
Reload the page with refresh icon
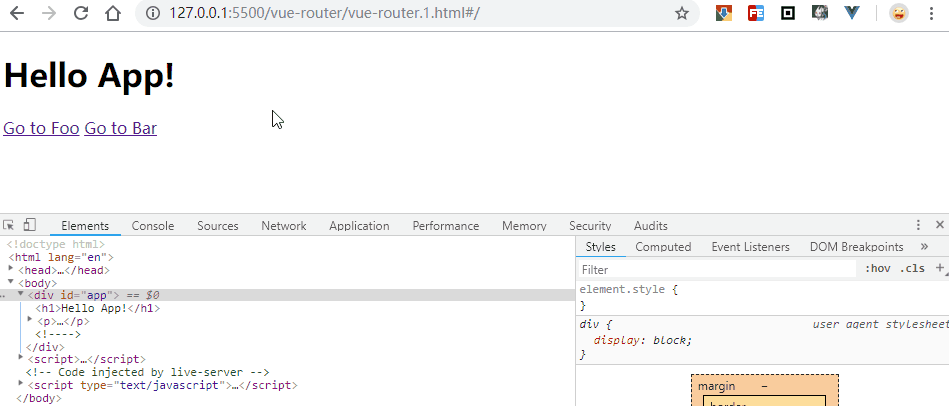click(80, 13)
